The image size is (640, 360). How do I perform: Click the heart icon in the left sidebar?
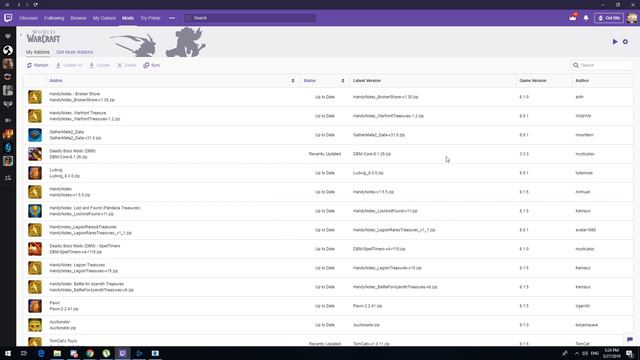tap(8, 36)
